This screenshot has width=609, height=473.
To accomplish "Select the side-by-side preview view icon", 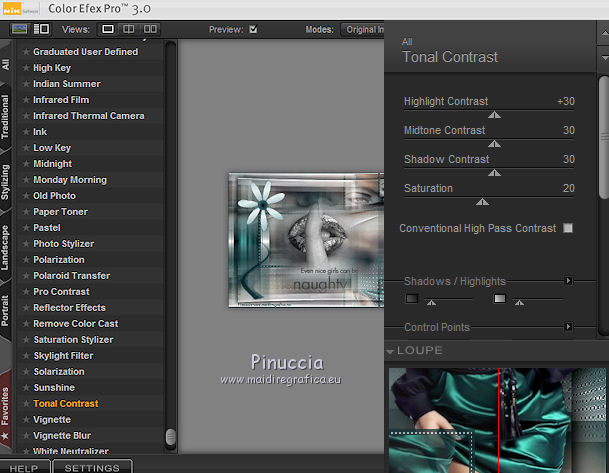I will (x=150, y=29).
